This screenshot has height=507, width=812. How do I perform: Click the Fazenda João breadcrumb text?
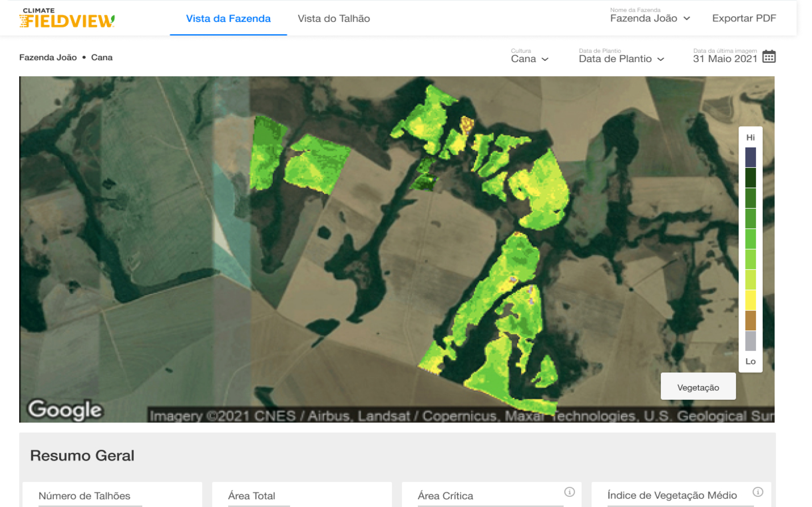(48, 57)
